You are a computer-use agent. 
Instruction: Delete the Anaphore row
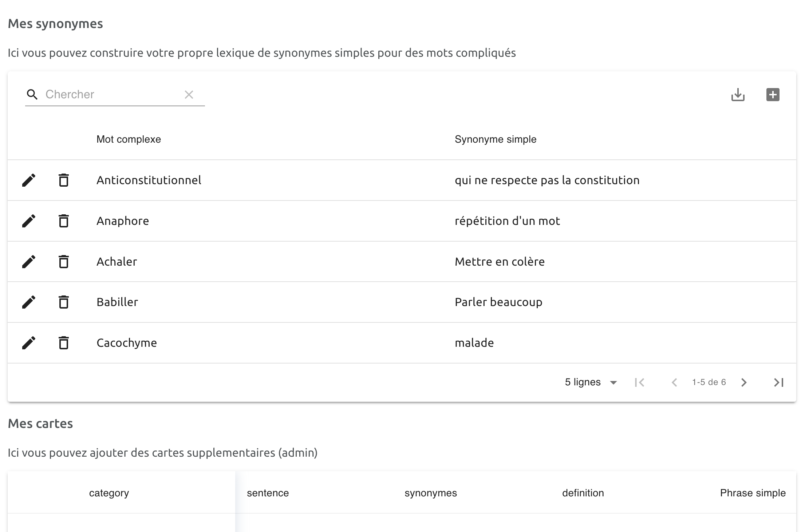[x=64, y=221]
